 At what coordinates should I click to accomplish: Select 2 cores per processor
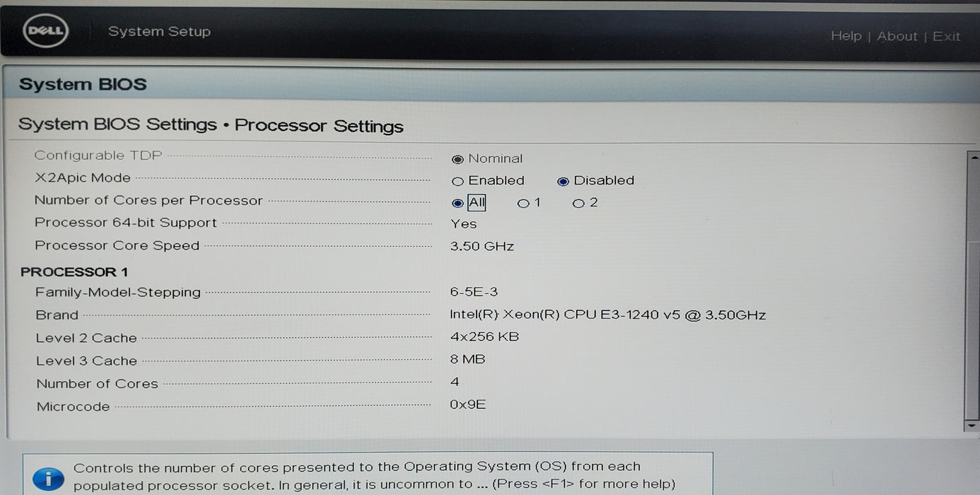[x=578, y=204]
